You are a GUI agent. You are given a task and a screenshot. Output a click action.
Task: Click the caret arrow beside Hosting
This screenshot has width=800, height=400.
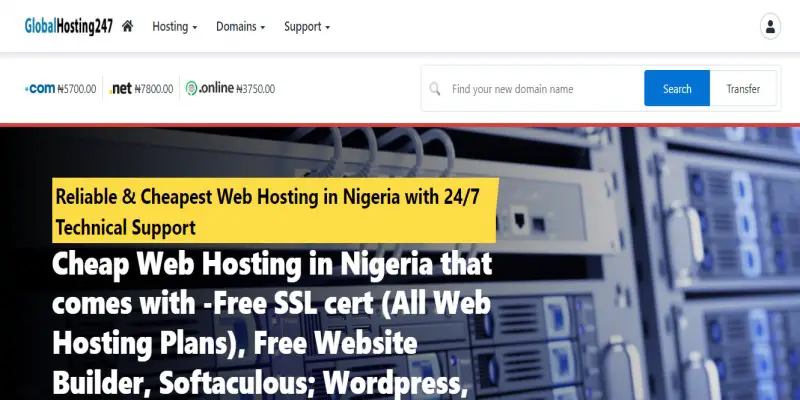(x=194, y=28)
